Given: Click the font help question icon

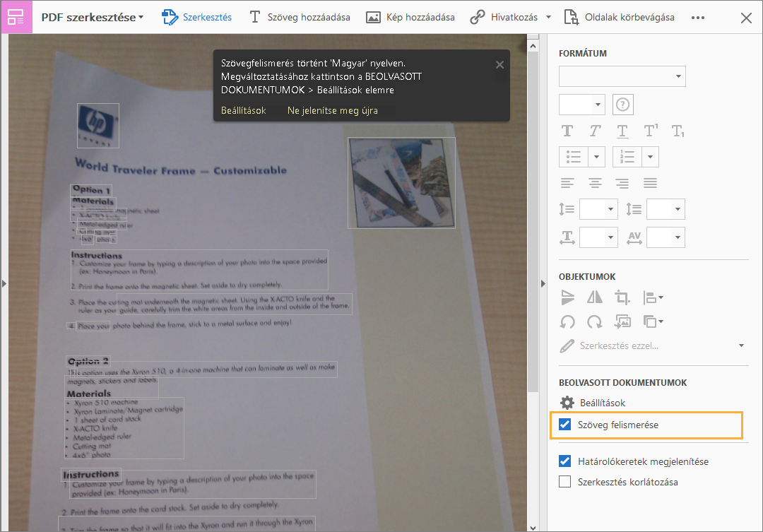Looking at the screenshot, I should point(623,105).
